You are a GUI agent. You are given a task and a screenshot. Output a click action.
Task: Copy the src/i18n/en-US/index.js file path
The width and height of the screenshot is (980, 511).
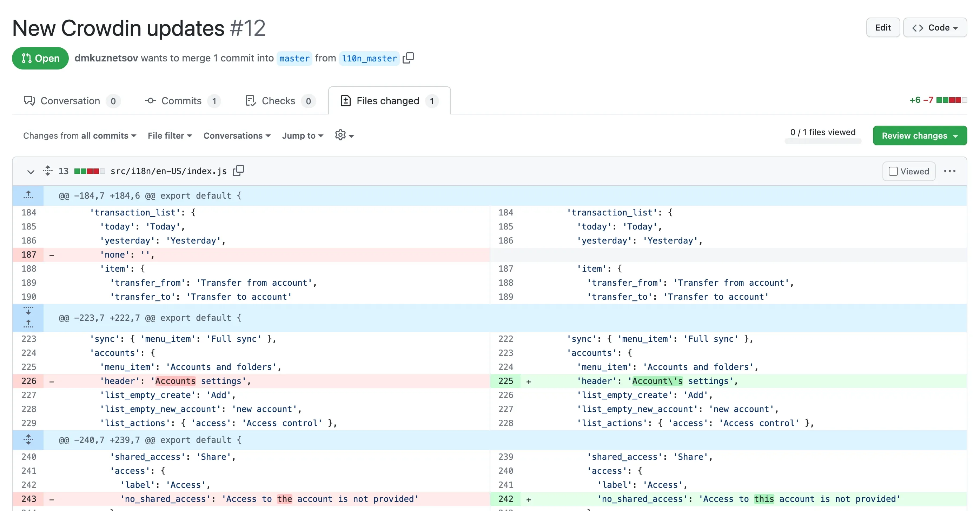[x=239, y=171]
